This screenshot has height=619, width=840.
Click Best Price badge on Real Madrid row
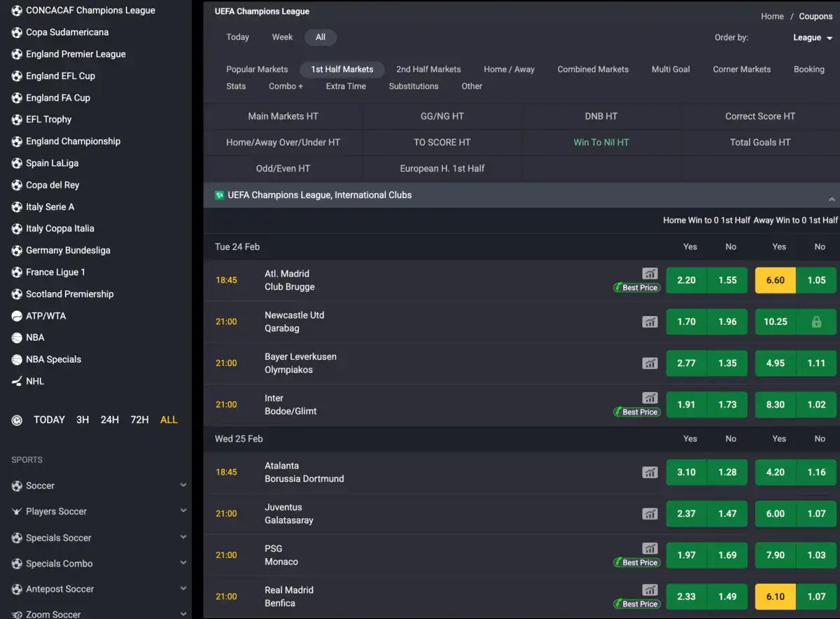(637, 604)
